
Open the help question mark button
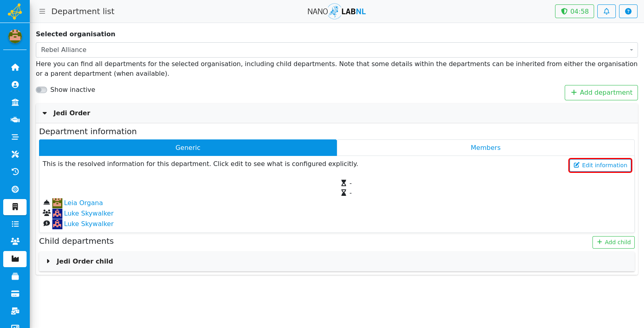point(628,11)
